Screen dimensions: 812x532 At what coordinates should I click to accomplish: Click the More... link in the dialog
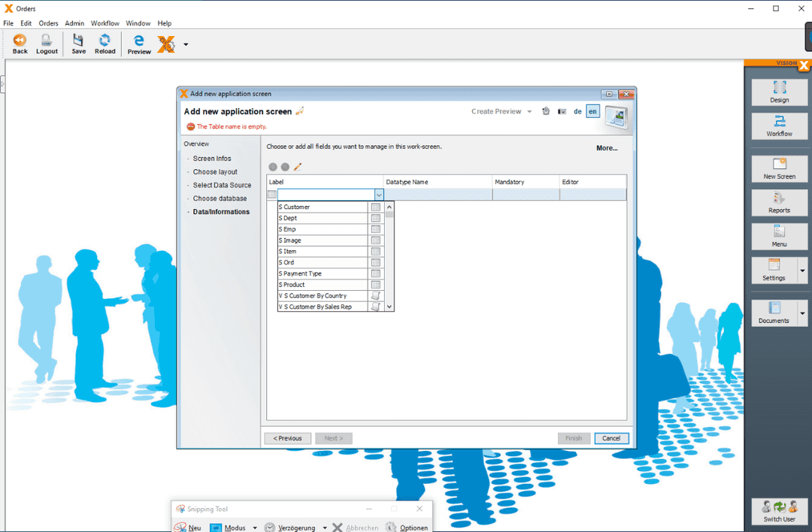click(606, 148)
